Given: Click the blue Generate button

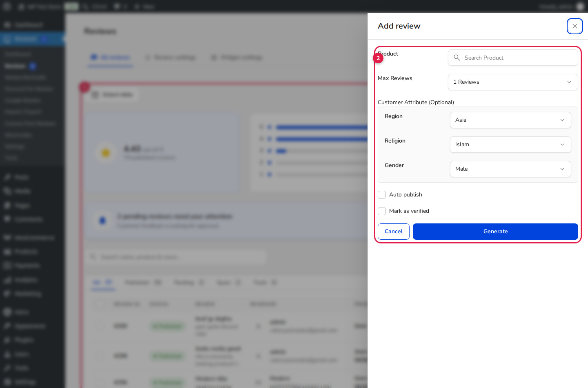Looking at the screenshot, I should click(495, 232).
